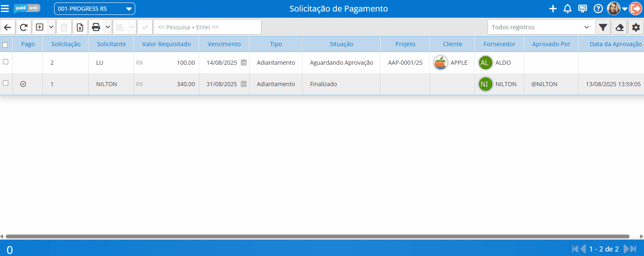Expand the print options arrow
Screen dimensions: 644x256
click(x=108, y=27)
